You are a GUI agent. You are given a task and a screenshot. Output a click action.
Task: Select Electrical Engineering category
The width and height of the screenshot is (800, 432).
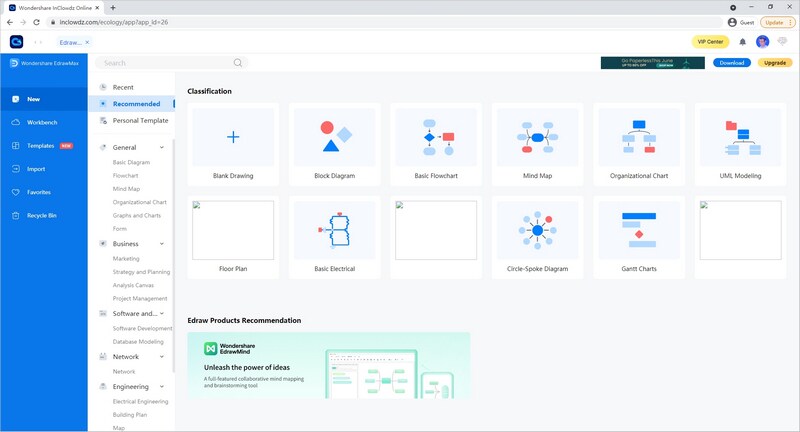pos(140,401)
